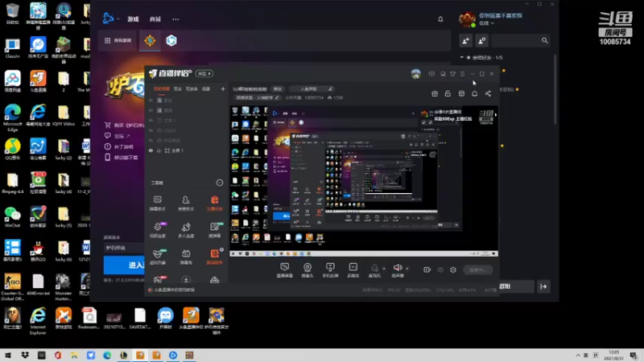Viewport: 644px width, 362px height.
Task: Open the 多人连麦 tool
Action: tap(186, 230)
